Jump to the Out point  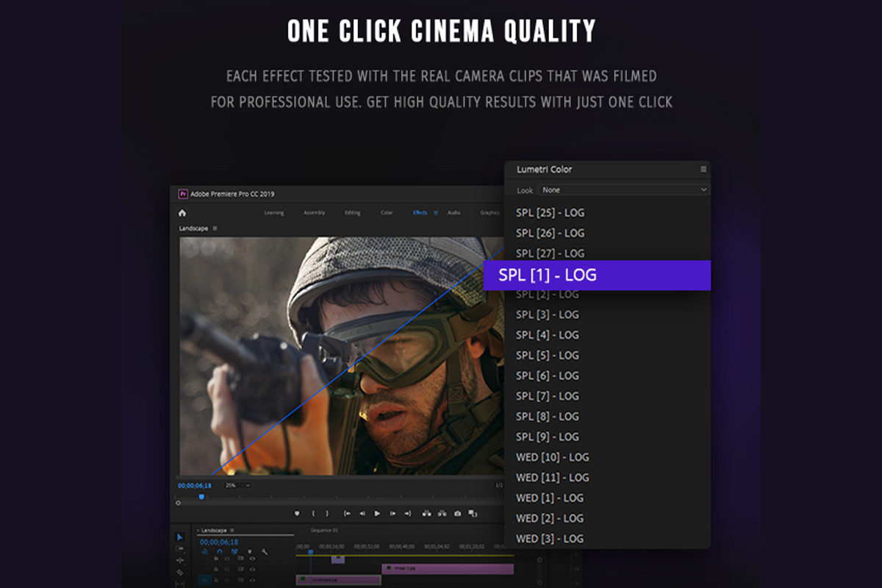(x=408, y=513)
